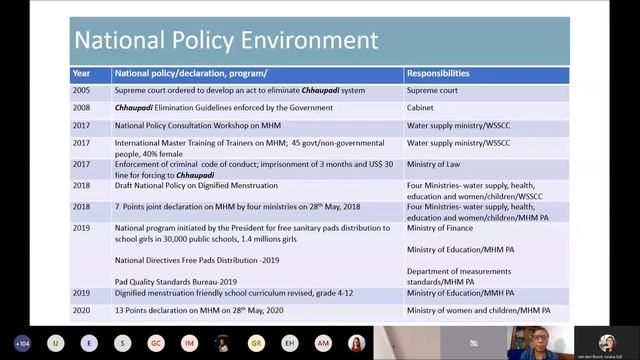Open the blank wall video feed tile
The width and height of the screenshot is (640, 360).
tap(407, 343)
